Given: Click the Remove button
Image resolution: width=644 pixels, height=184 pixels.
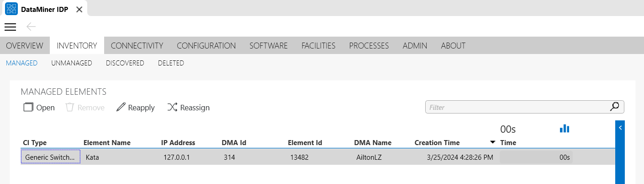Looking at the screenshot, I should click(85, 108).
